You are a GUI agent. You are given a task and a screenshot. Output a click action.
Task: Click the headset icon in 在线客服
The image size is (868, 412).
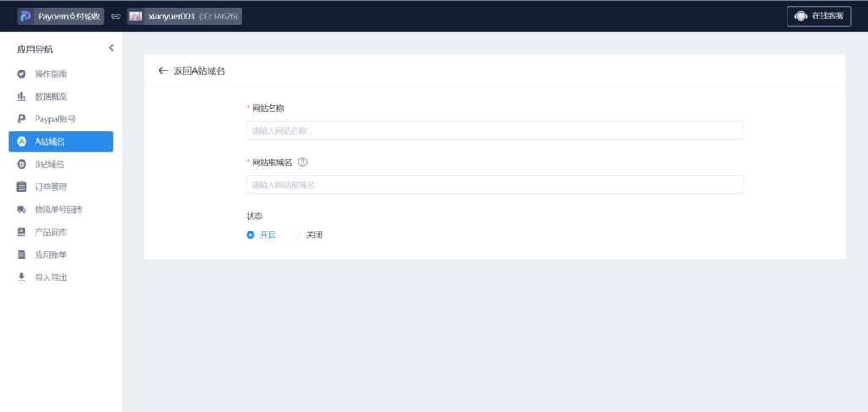800,16
